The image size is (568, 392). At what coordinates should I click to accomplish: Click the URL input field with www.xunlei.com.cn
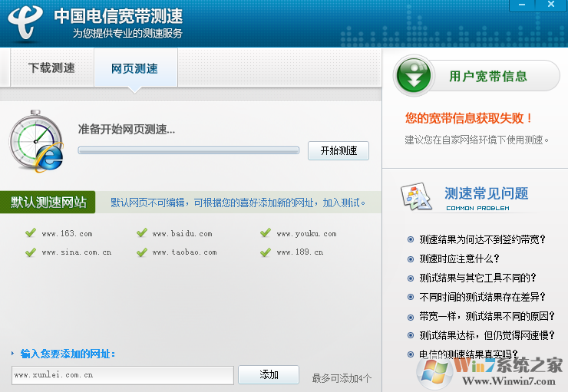coord(123,375)
